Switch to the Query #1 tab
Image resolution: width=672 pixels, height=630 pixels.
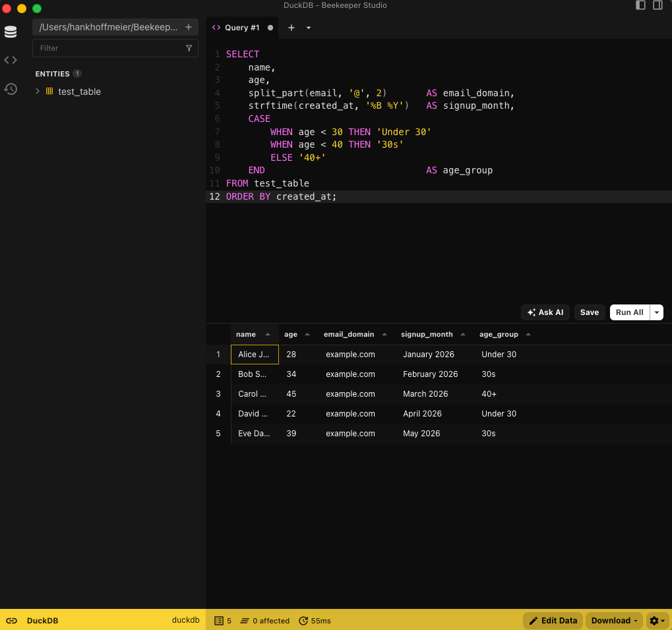(x=242, y=28)
